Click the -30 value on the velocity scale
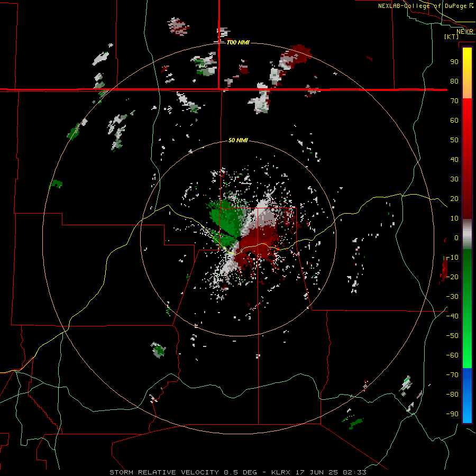 pos(452,297)
